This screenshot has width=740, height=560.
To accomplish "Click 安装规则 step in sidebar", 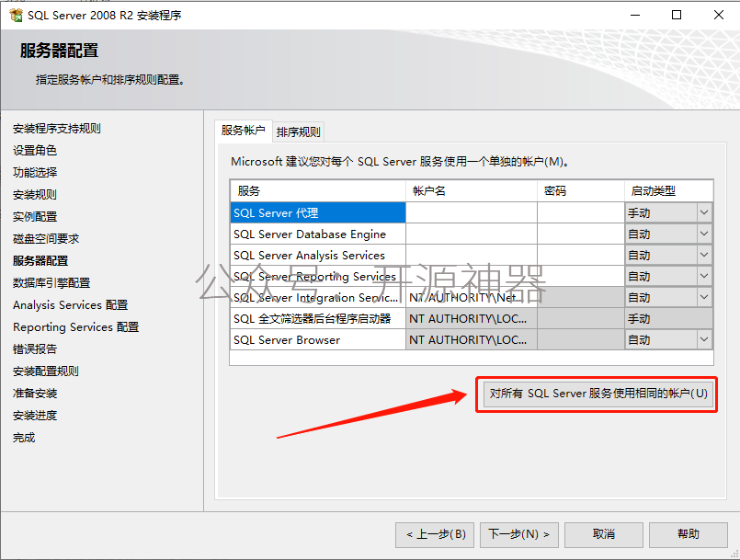I will 35,195.
